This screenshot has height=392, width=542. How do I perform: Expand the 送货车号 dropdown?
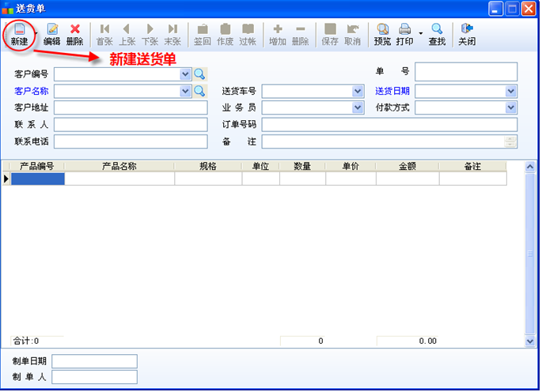pos(358,91)
